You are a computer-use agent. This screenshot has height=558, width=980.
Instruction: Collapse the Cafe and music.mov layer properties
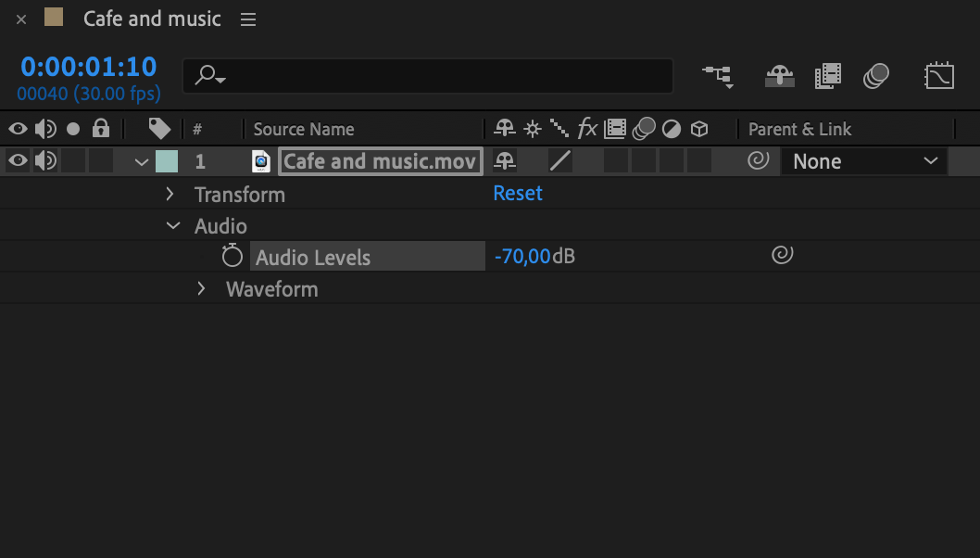(142, 162)
